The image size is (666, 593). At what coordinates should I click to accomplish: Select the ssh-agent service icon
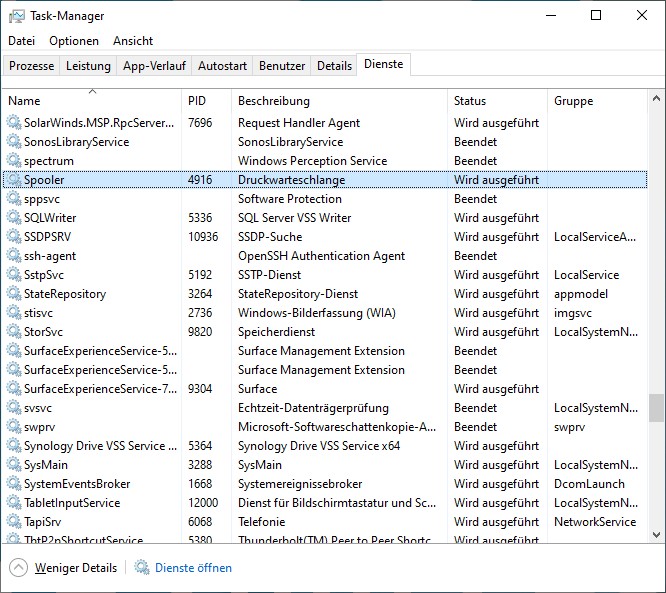[14, 256]
